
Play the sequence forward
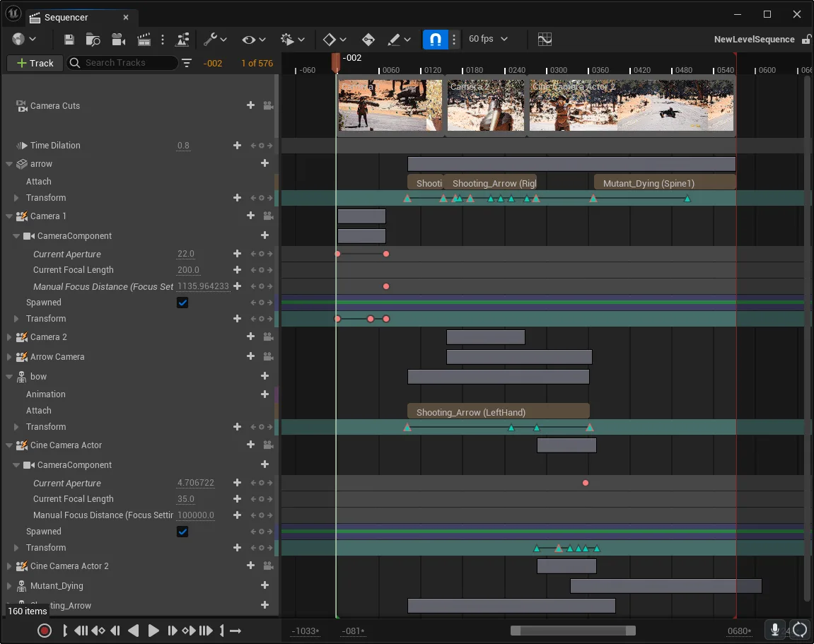tap(153, 631)
